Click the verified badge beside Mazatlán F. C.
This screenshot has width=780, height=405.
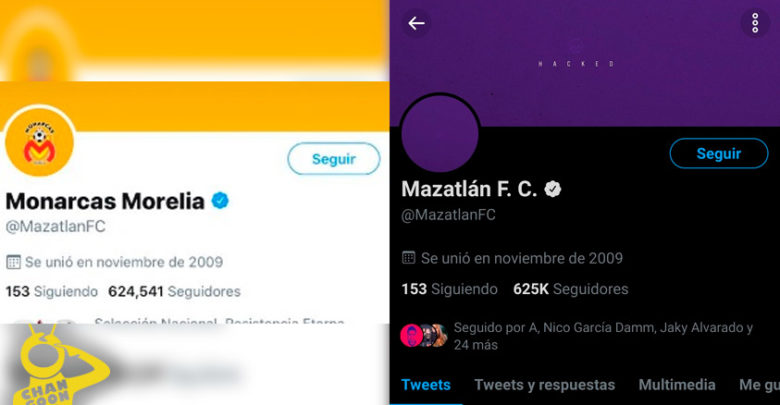pyautogui.click(x=551, y=189)
